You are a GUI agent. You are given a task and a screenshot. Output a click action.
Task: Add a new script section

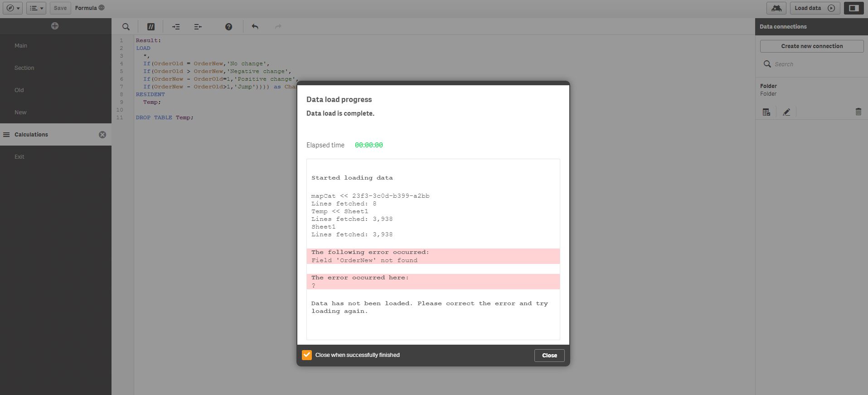tap(55, 26)
